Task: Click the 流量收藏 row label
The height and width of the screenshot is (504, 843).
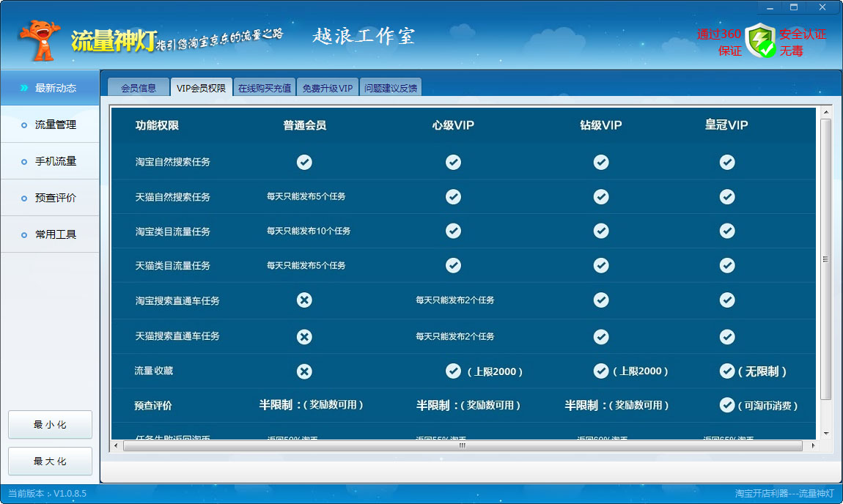Action: point(154,371)
